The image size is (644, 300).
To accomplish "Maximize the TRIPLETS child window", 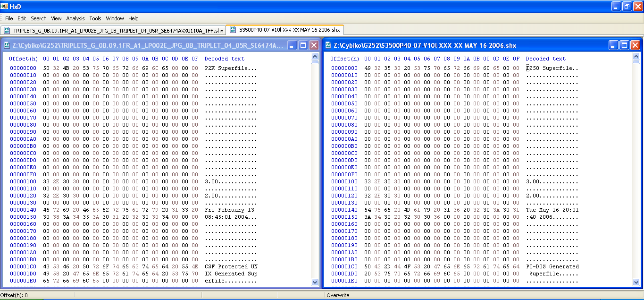I will (303, 45).
